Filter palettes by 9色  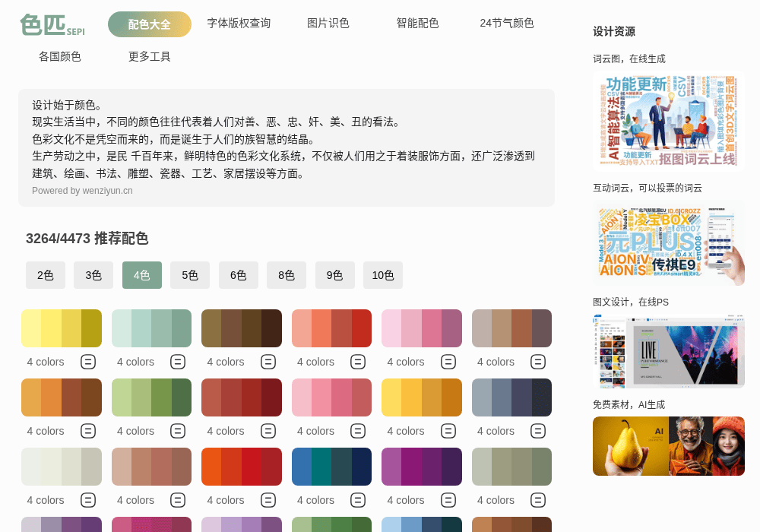(x=334, y=275)
